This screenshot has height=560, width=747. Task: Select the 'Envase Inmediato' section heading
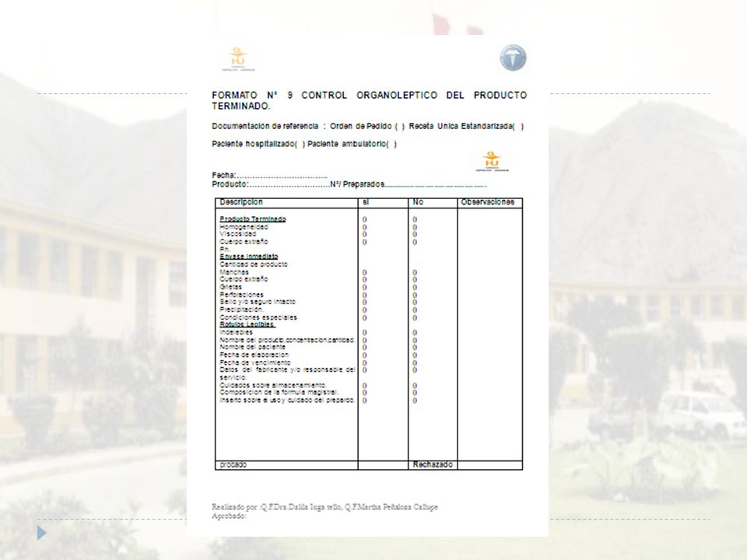249,257
